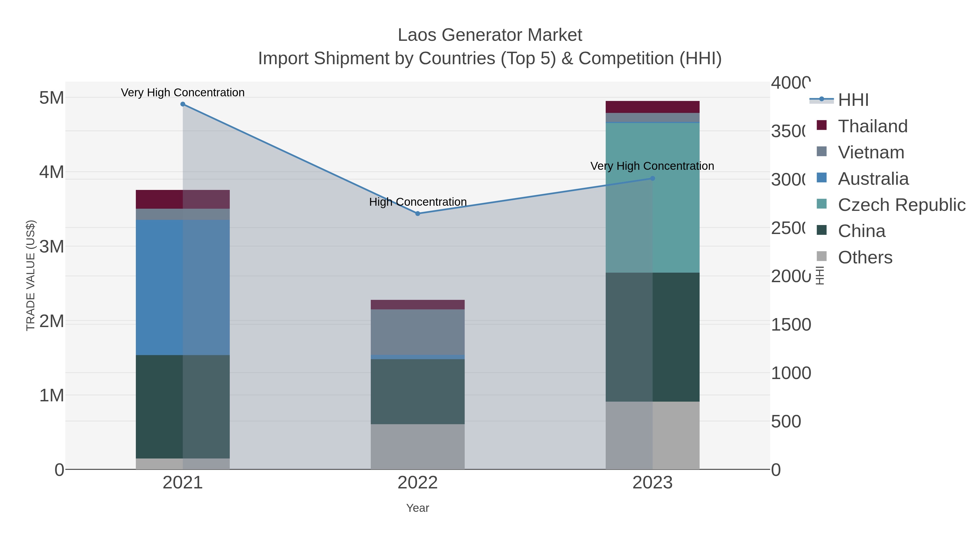Click the Vietnam bar segment in 2022
Viewport: 980px width, 551px height.
point(418,332)
